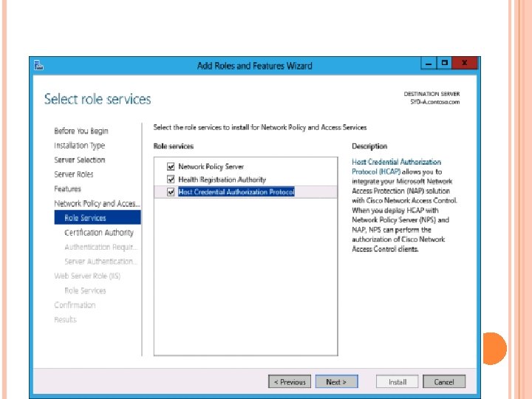Click the Select role services heading
Viewport: 532px width, 399px height.
pos(98,99)
